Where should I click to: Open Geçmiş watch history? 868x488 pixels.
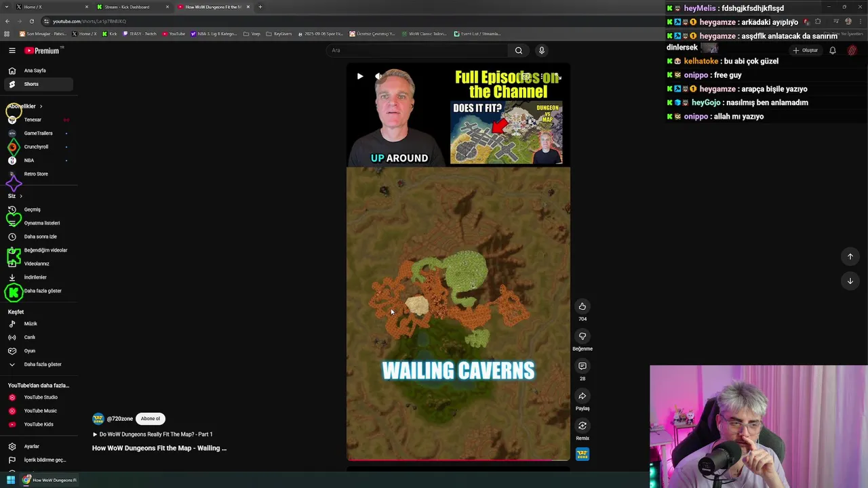(x=38, y=209)
